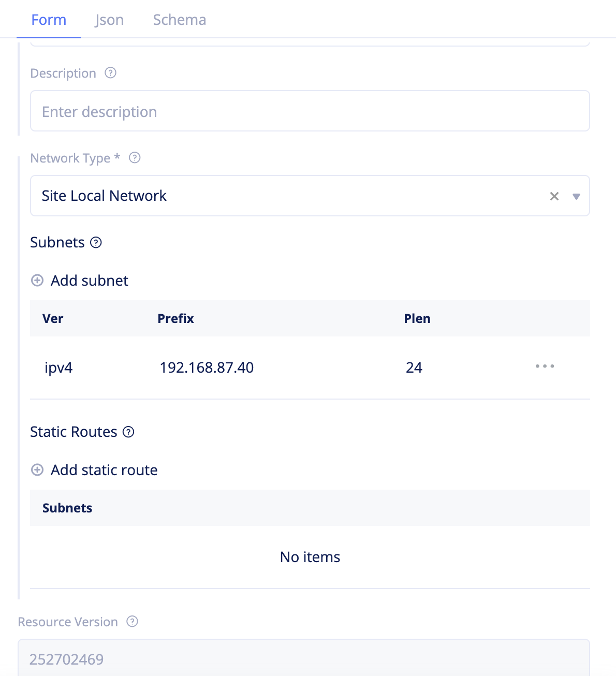Click the Resource Version help icon
This screenshot has height=676, width=616.
click(133, 622)
